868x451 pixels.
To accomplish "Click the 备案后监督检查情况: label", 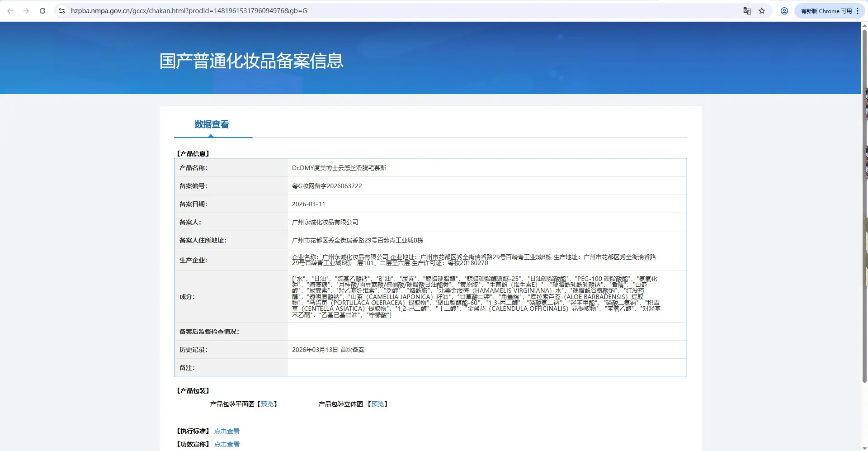I will pos(209,332).
